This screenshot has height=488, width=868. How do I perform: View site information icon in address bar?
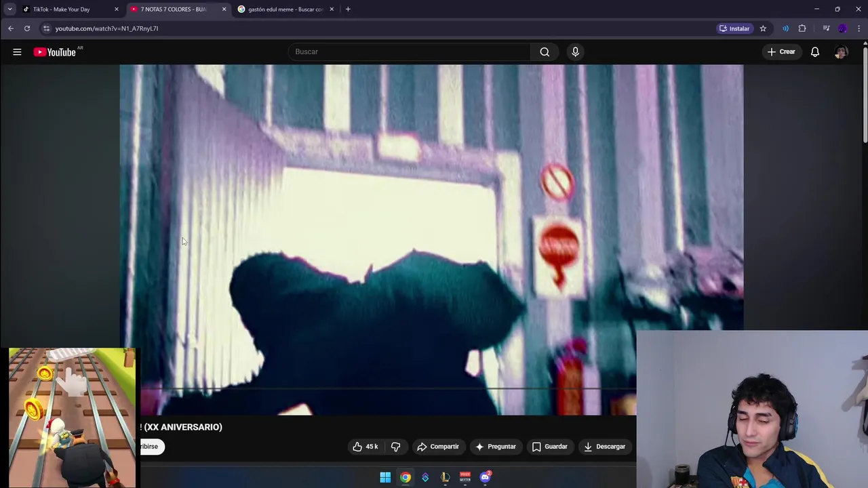coord(46,28)
